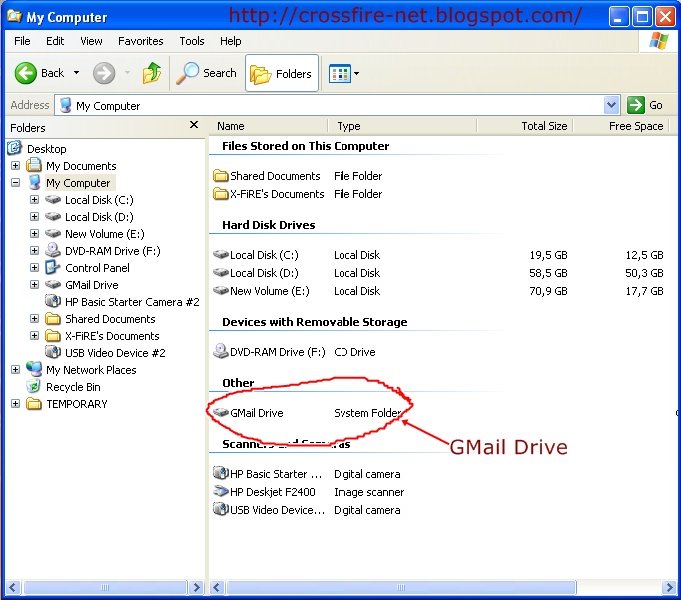Click the Views icon in the toolbar
This screenshot has width=681, height=600.
[x=339, y=73]
